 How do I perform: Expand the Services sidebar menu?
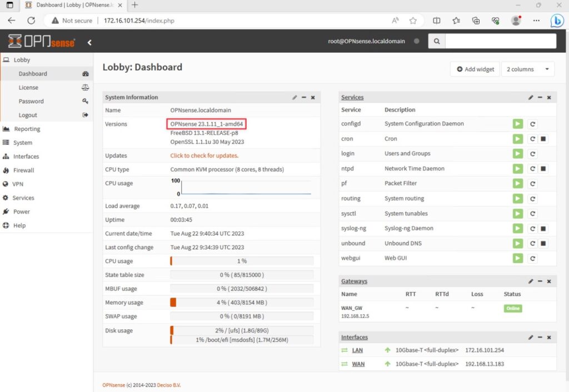47,198
